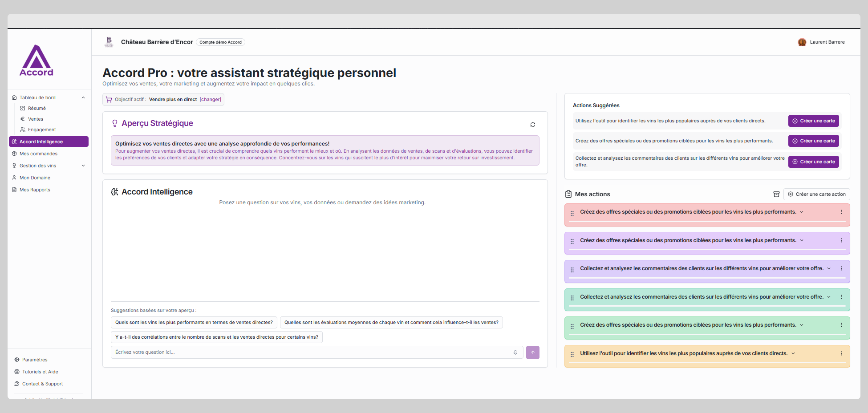This screenshot has height=413, width=868.
Task: Open Mes Rapports document icon
Action: point(15,190)
